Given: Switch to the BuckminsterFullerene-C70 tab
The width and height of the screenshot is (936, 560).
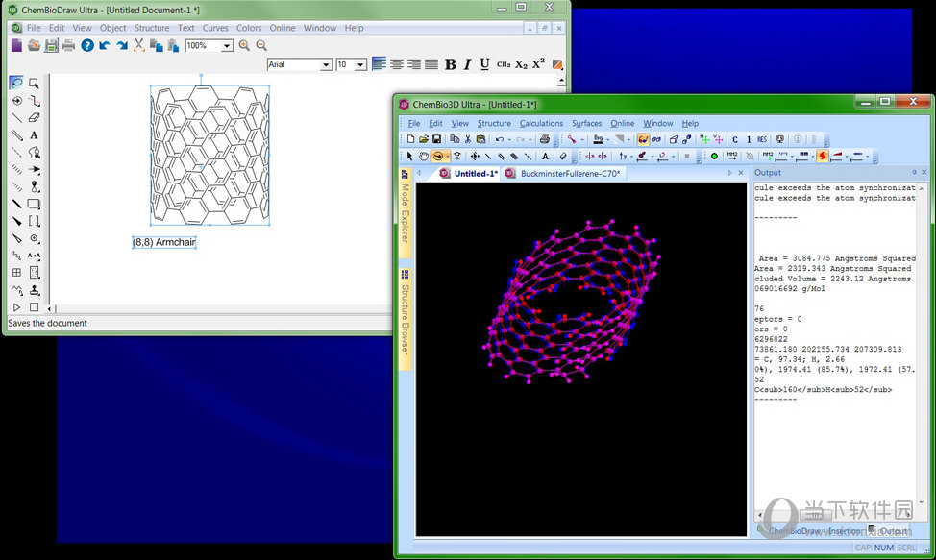Looking at the screenshot, I should [563, 174].
